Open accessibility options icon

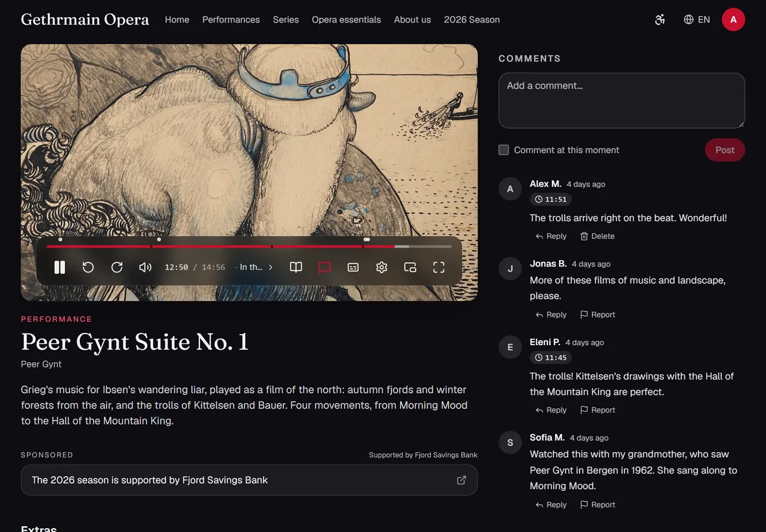pyautogui.click(x=660, y=19)
